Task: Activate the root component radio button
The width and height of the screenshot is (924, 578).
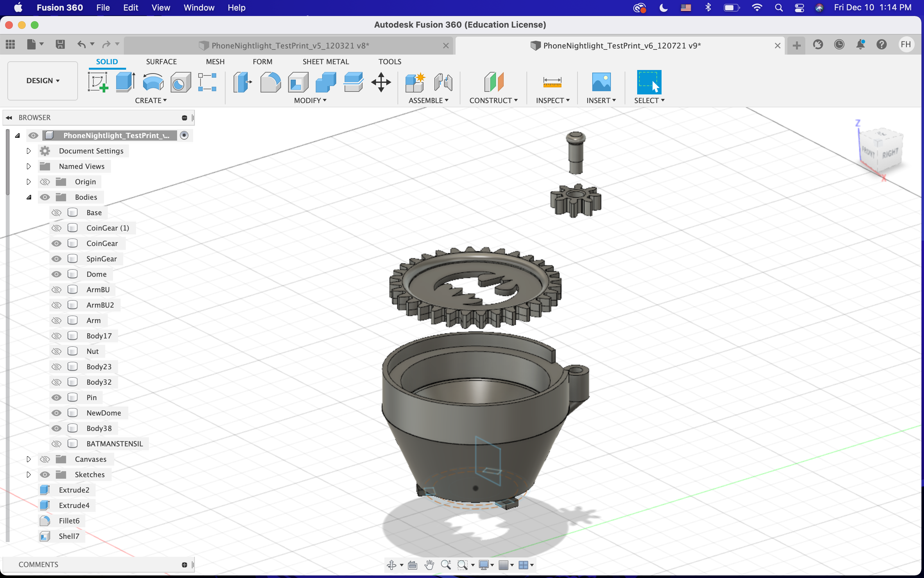Action: [184, 135]
